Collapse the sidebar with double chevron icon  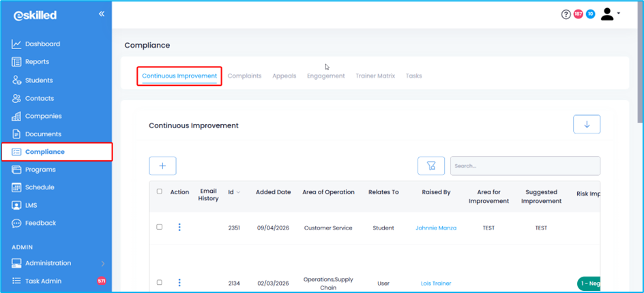click(x=102, y=14)
